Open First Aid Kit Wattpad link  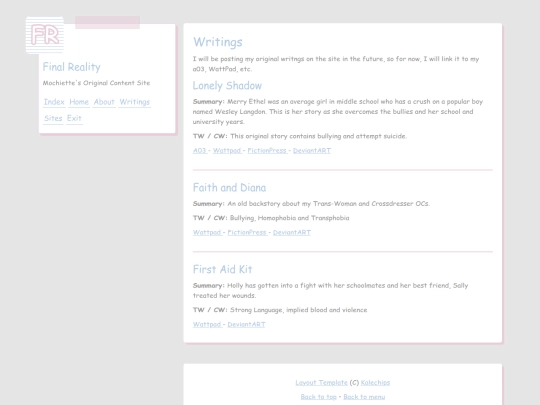click(208, 324)
